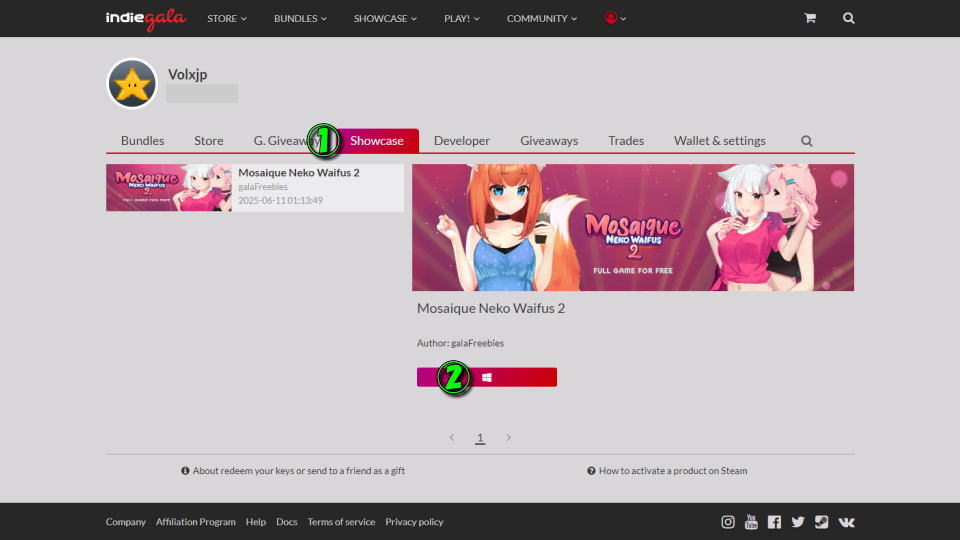Expand the STORE dropdown menu
Image resolution: width=960 pixels, height=540 pixels.
point(227,18)
